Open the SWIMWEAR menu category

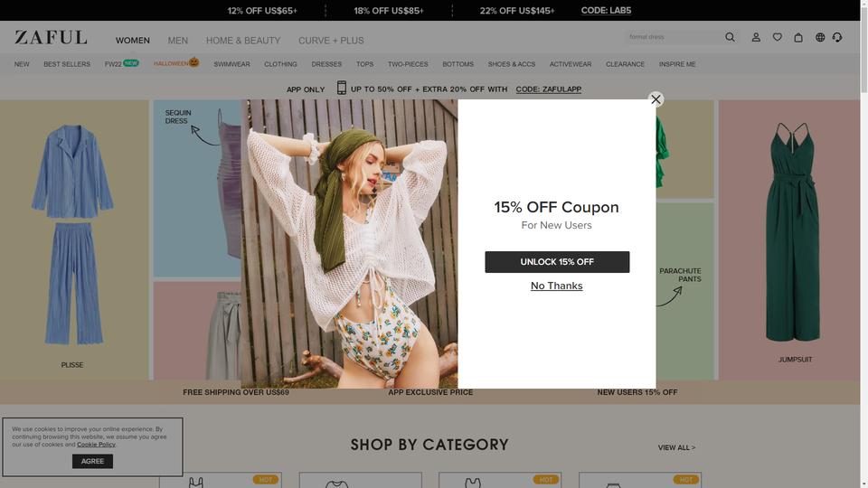point(231,64)
